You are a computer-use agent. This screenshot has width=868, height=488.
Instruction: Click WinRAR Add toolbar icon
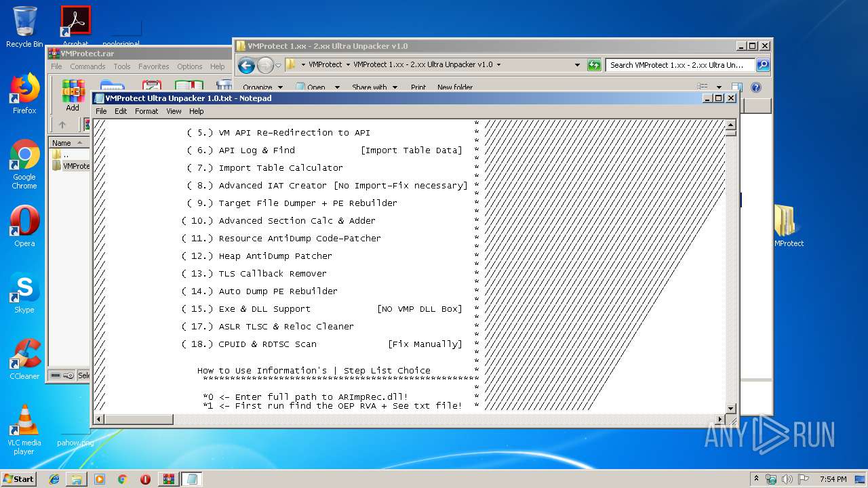click(x=73, y=95)
